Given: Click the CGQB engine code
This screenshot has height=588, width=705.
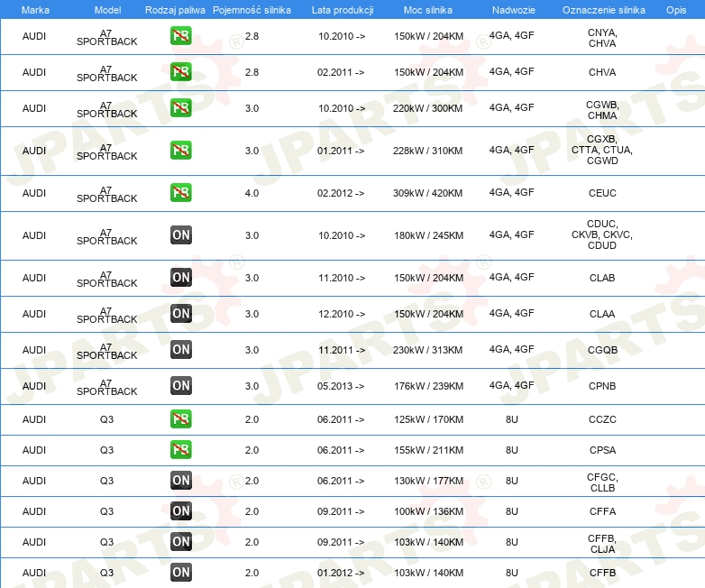Looking at the screenshot, I should (602, 350).
